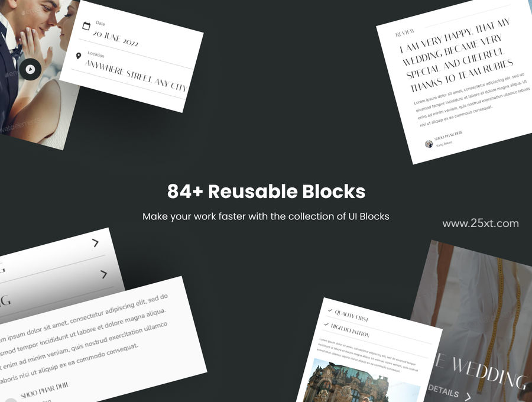The image size is (532, 402).
Task: Click the "Date" field label
Action: (x=100, y=23)
